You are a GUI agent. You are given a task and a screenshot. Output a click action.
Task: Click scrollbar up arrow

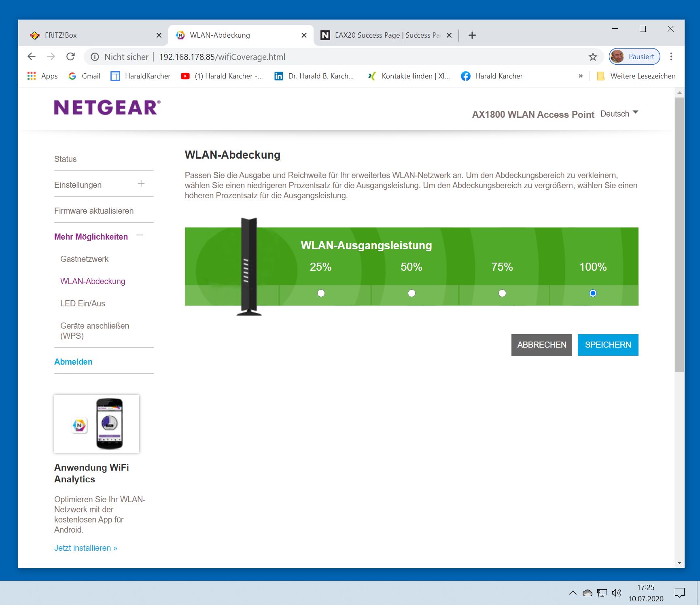(x=679, y=93)
